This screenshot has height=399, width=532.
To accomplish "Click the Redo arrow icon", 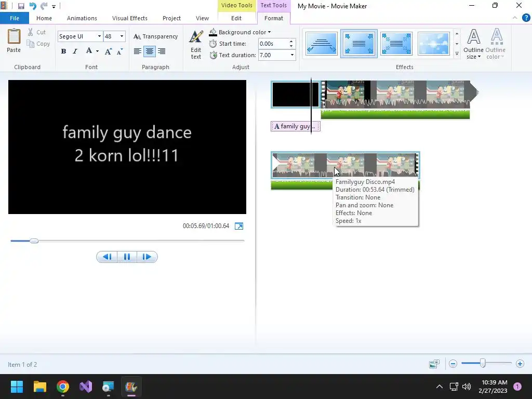I will click(44, 6).
